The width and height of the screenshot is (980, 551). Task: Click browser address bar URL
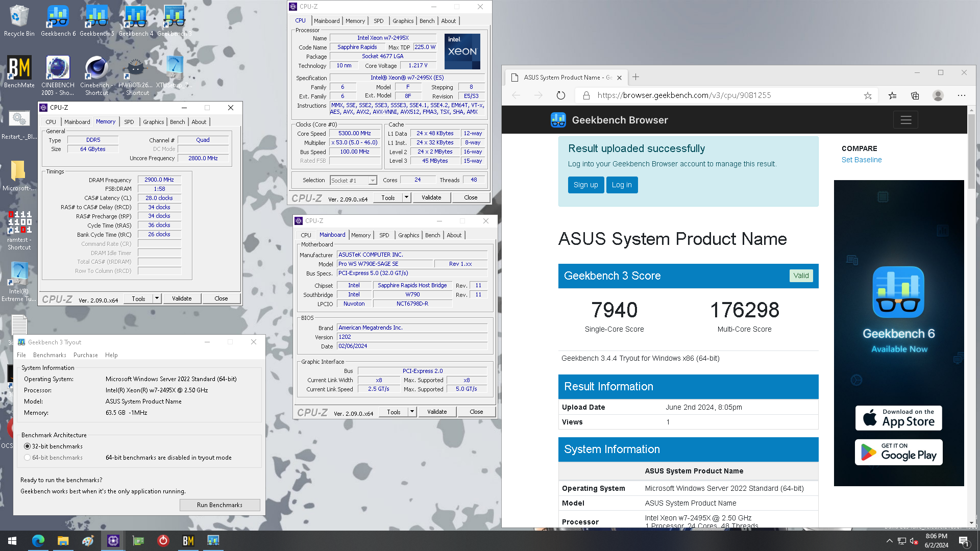(684, 95)
